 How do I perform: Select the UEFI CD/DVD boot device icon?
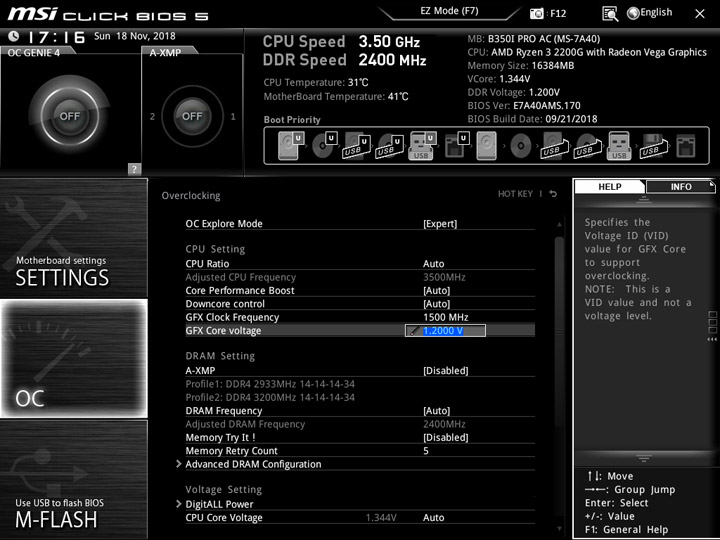pyautogui.click(x=325, y=146)
